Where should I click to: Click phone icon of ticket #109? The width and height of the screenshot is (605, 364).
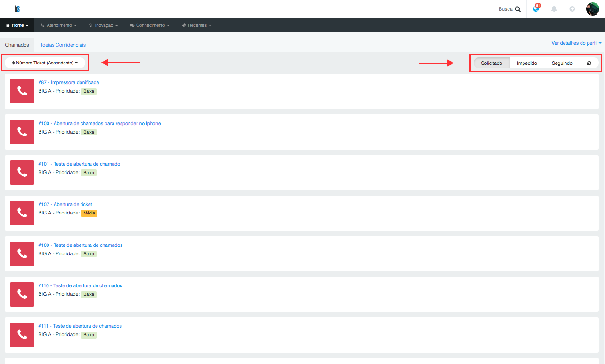point(22,253)
